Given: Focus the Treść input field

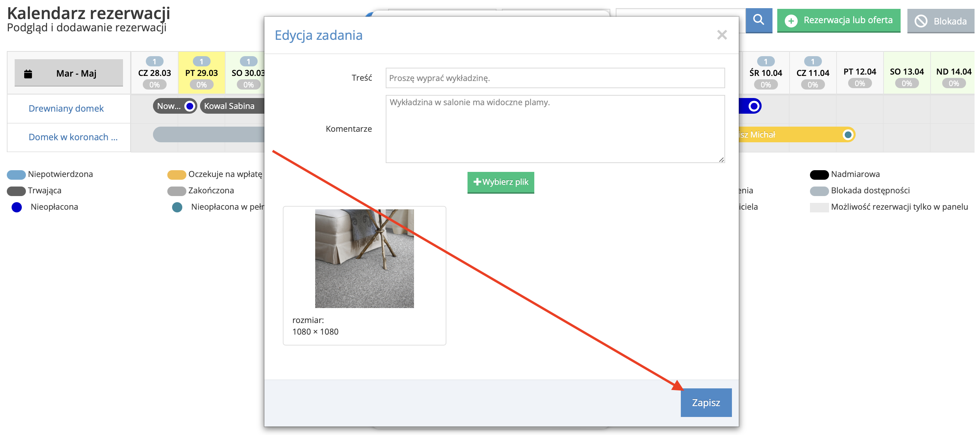Looking at the screenshot, I should pyautogui.click(x=555, y=78).
